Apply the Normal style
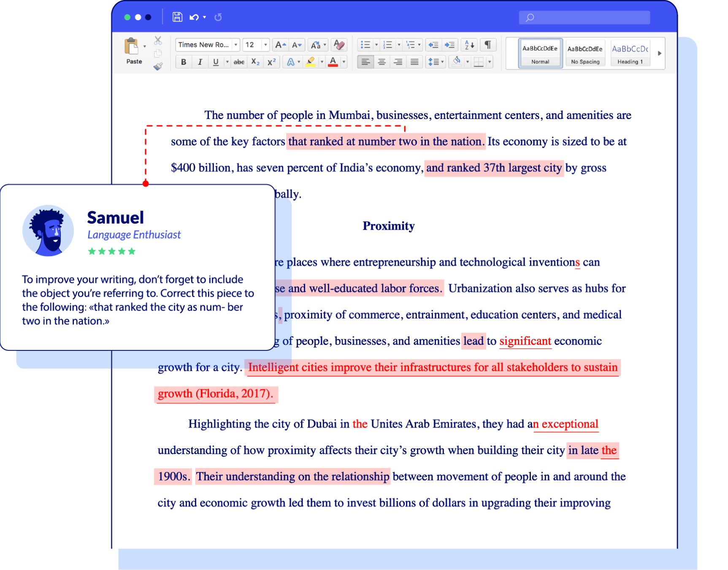 point(540,53)
